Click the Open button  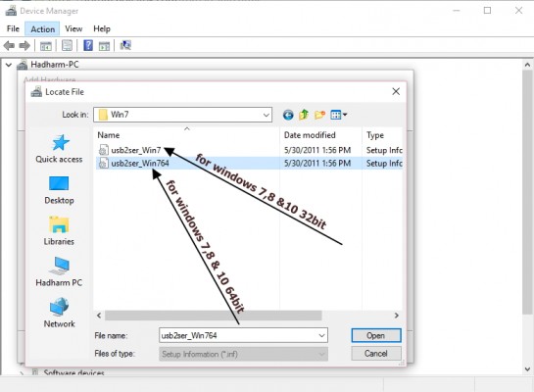(x=376, y=335)
